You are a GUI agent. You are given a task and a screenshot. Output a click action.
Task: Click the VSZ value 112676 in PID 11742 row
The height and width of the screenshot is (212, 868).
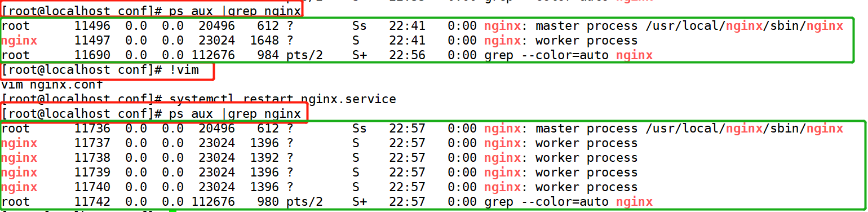tap(213, 202)
